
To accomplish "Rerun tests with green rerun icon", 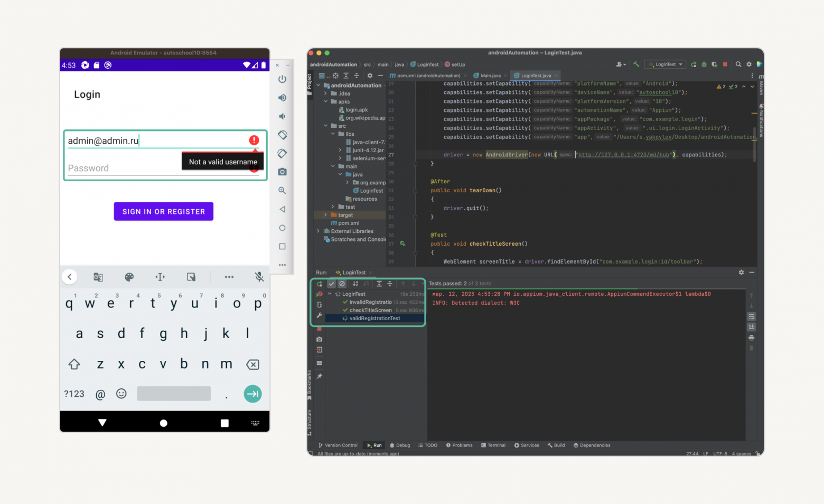I will coord(319,284).
